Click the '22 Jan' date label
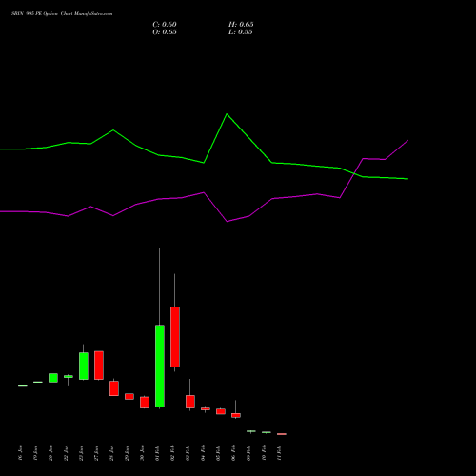 pos(67,453)
